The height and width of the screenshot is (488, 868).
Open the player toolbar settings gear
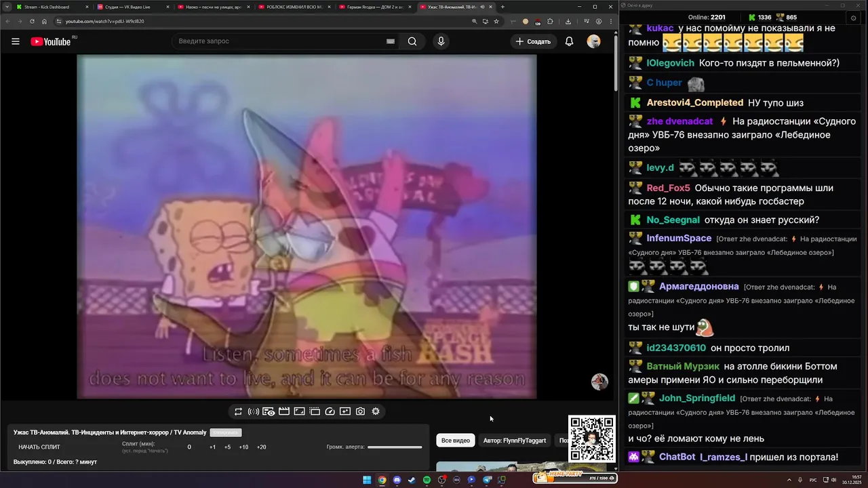coord(376,411)
